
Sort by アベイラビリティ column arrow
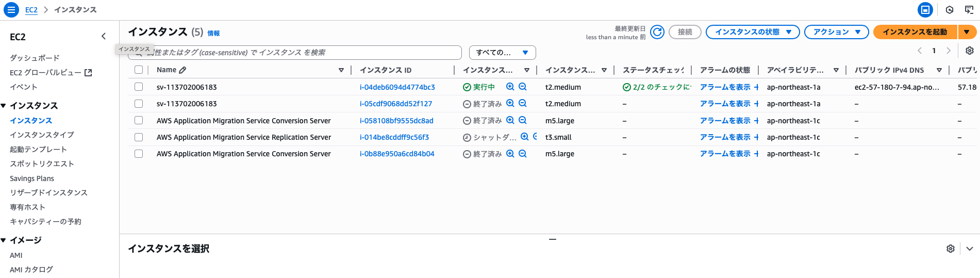point(836,70)
